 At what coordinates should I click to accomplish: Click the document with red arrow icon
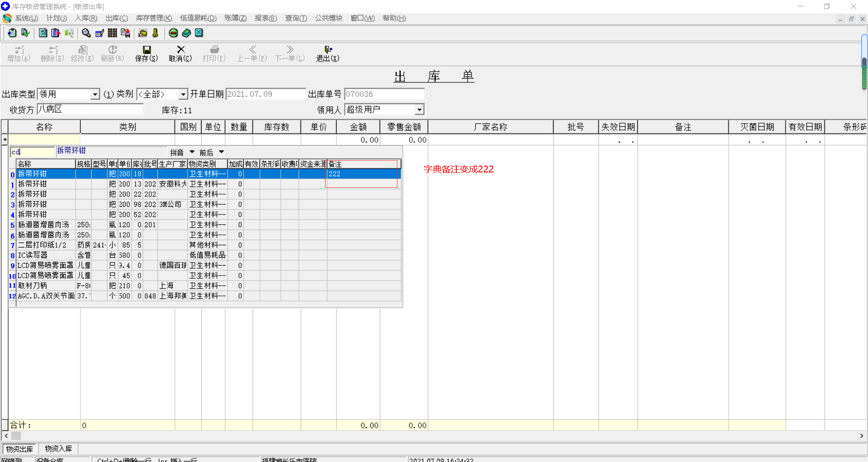(x=56, y=33)
